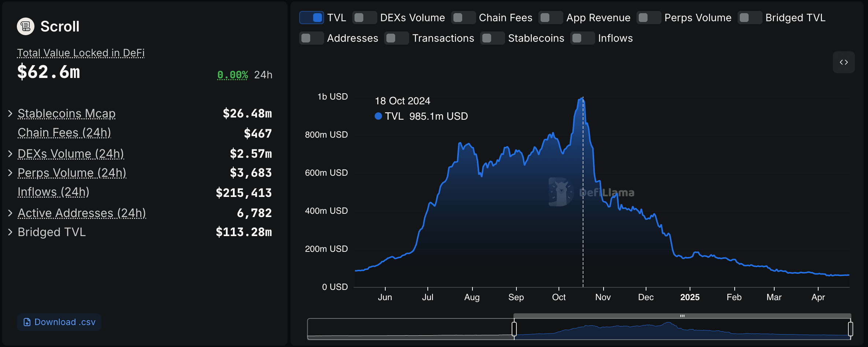868x347 pixels.
Task: Enable the Chain Fees toggle
Action: click(x=464, y=18)
